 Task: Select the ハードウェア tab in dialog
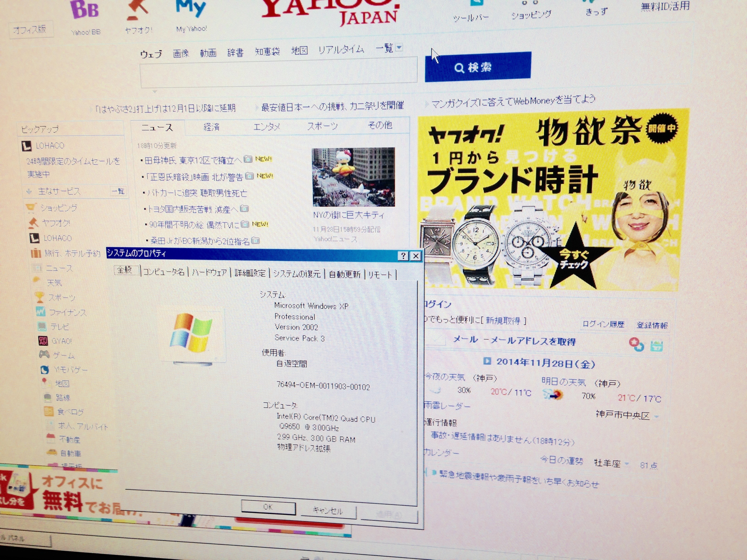(x=209, y=272)
